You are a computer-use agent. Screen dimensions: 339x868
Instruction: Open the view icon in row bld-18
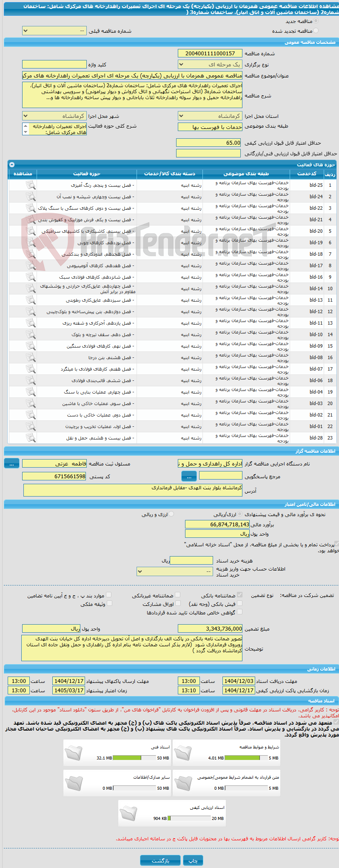(x=30, y=254)
